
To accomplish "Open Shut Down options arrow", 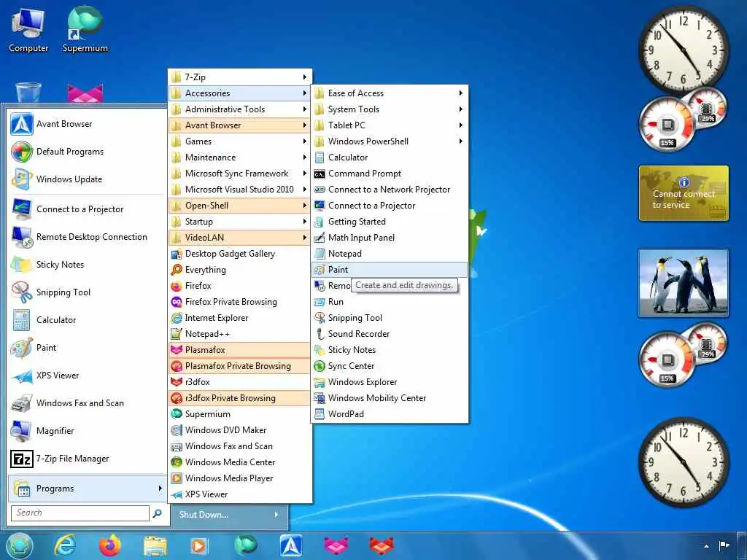I will [x=276, y=514].
